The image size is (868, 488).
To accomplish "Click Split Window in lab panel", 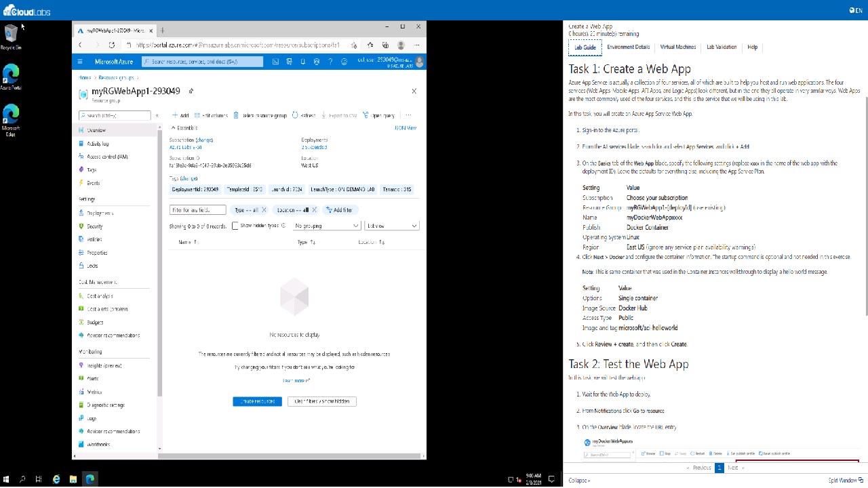I will [x=845, y=481].
